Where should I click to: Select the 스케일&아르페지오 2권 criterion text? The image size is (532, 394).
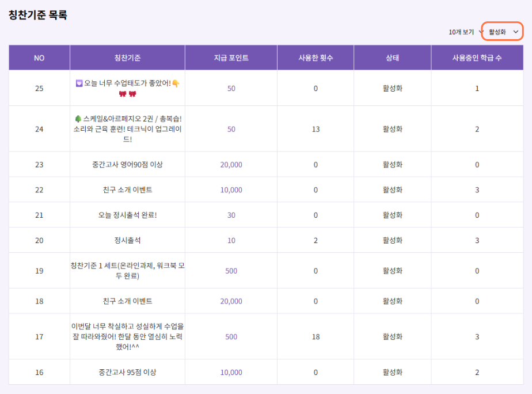click(128, 129)
